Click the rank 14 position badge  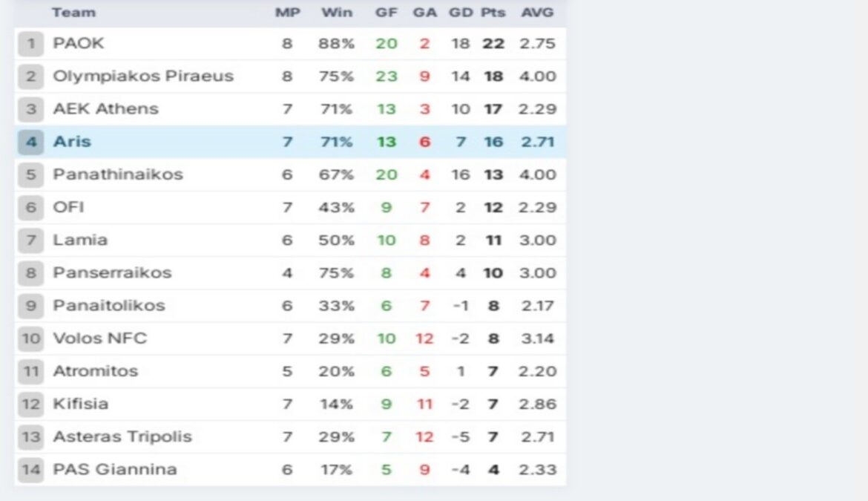click(31, 469)
